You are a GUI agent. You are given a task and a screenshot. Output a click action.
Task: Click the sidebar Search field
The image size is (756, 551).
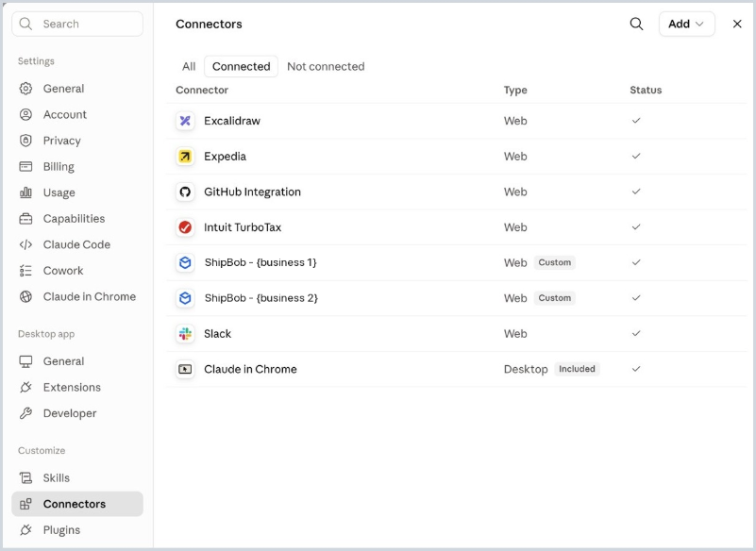[77, 24]
